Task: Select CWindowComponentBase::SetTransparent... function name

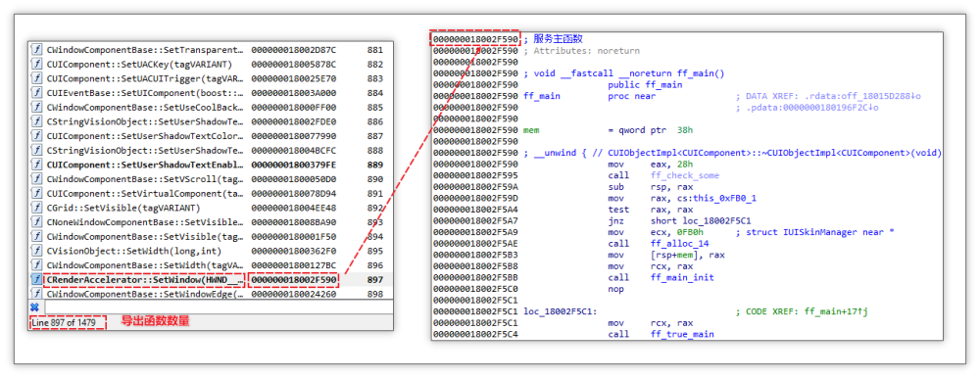Action: pos(145,50)
